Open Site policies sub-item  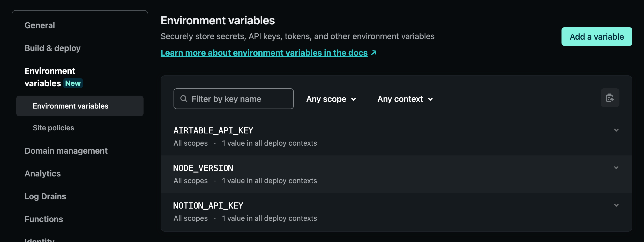click(53, 128)
